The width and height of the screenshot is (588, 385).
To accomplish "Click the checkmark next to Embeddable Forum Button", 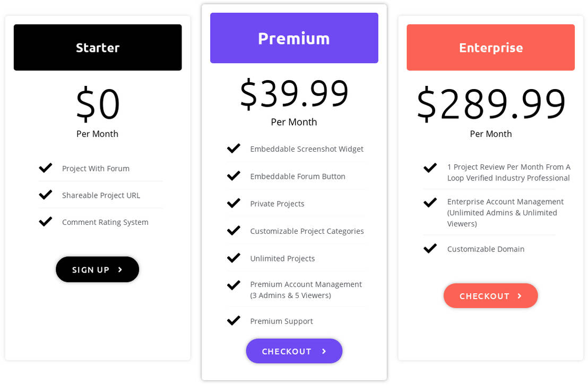I will 234,176.
